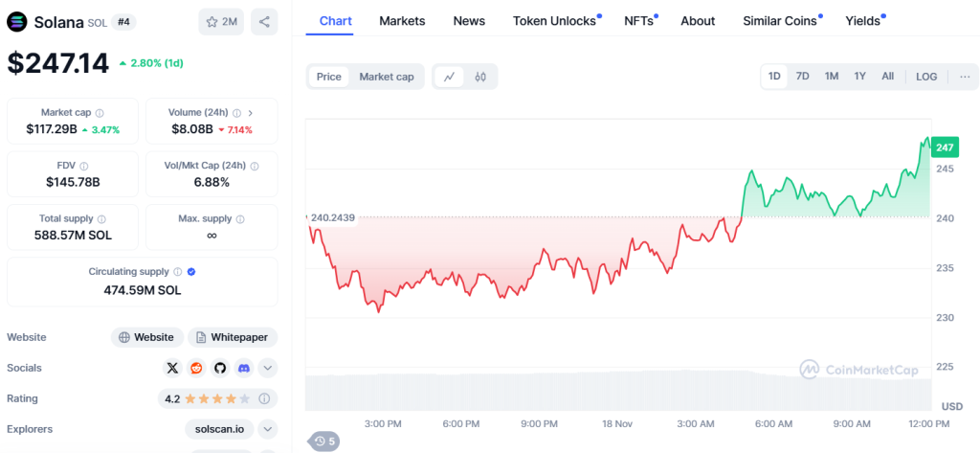Toggle the LOG scale option
Screen dimensions: 980x453
coord(926,77)
